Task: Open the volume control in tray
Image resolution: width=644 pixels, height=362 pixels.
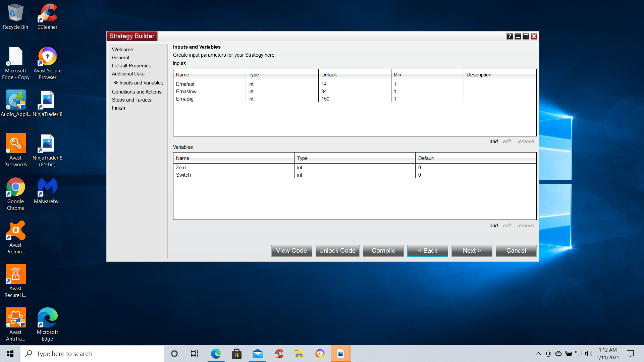Action: coord(588,354)
